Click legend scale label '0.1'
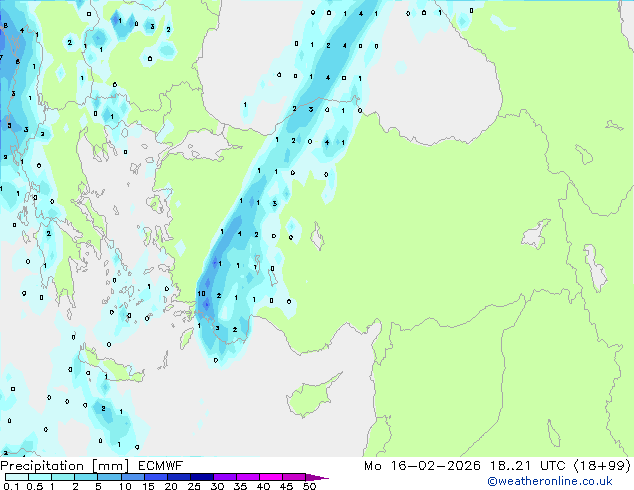 [11, 486]
